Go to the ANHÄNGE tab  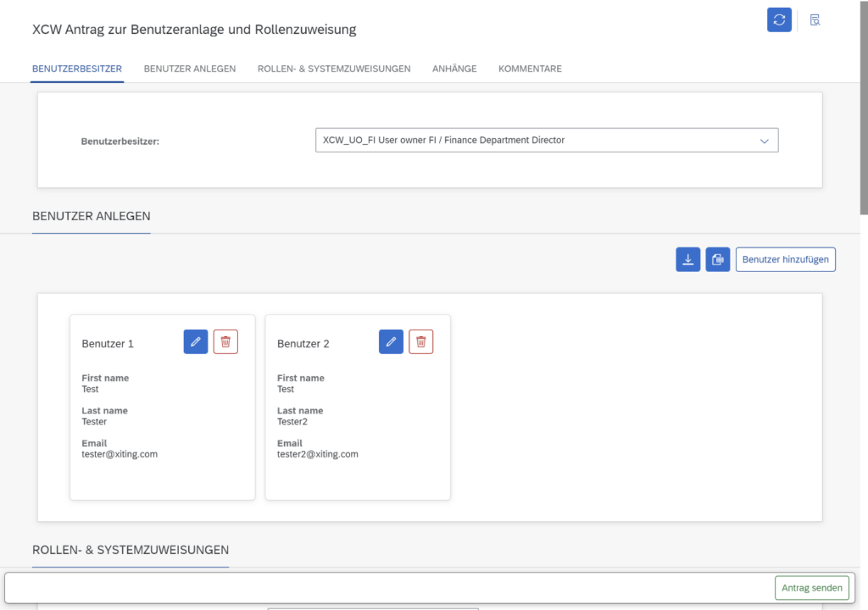[x=454, y=69]
